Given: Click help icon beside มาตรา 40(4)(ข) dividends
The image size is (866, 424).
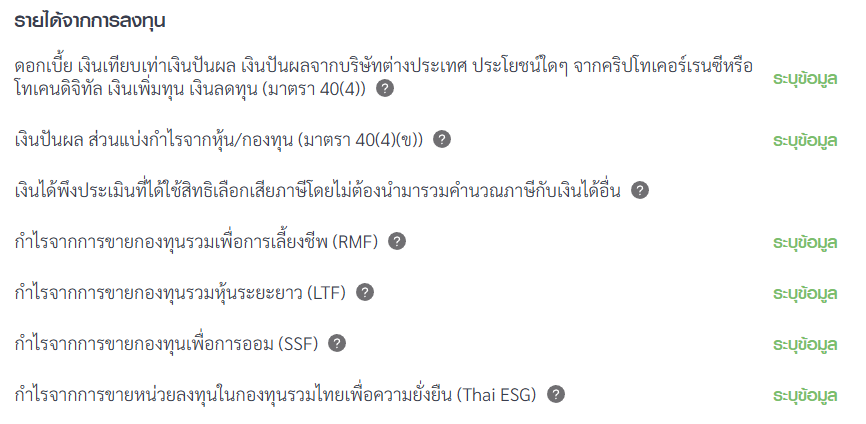Looking at the screenshot, I should tap(442, 139).
